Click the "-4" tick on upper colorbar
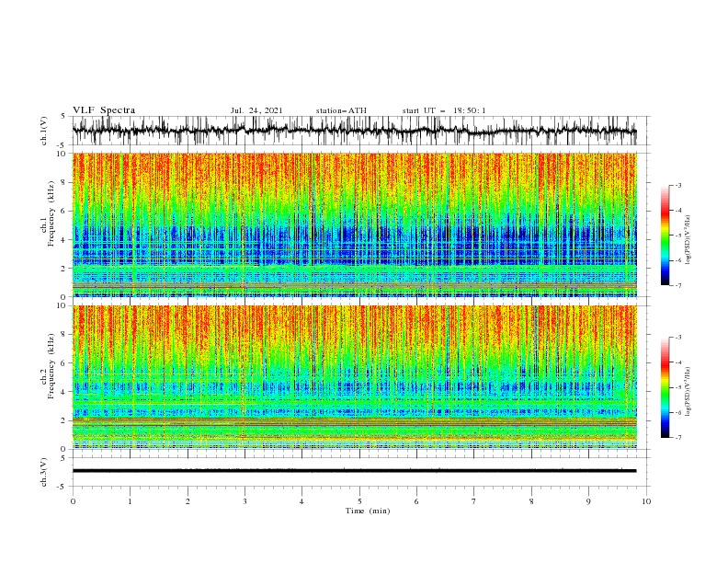Screen dimensions: 728x563 pos(677,211)
